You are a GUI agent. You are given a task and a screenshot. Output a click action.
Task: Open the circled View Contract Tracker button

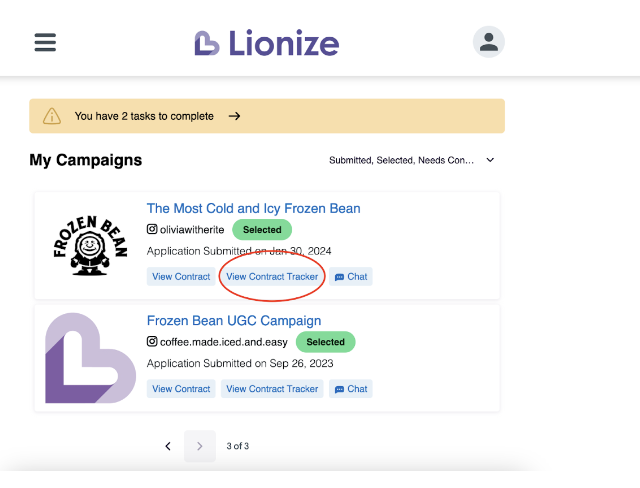click(272, 277)
